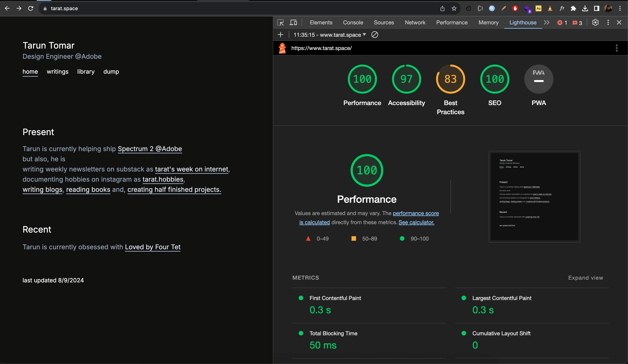The image size is (628, 364).
Task: Click the color picker pencil extension icon
Action: pos(503,9)
